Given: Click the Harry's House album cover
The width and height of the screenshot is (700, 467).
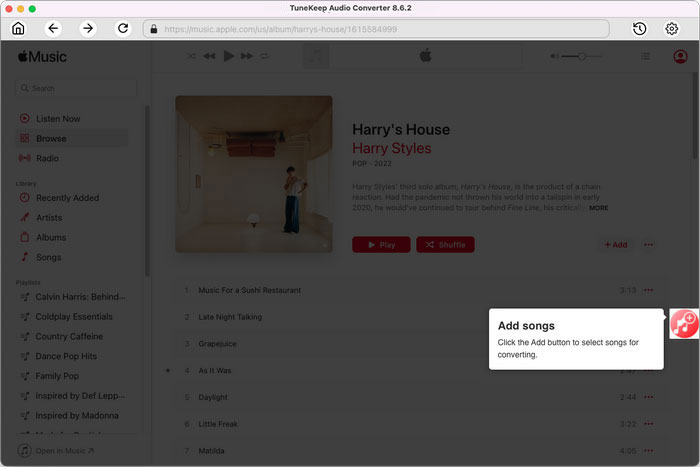Looking at the screenshot, I should point(254,174).
